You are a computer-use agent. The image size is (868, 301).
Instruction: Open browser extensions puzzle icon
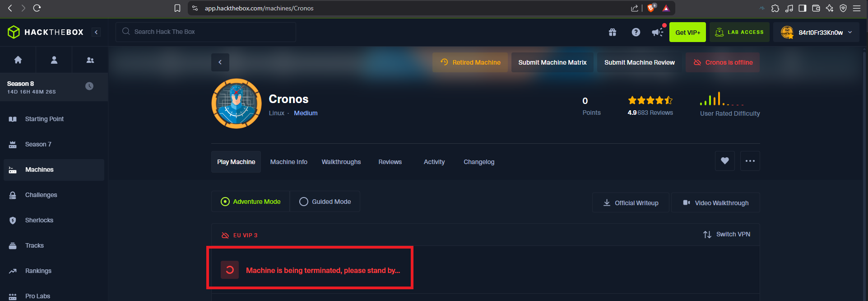(x=775, y=8)
